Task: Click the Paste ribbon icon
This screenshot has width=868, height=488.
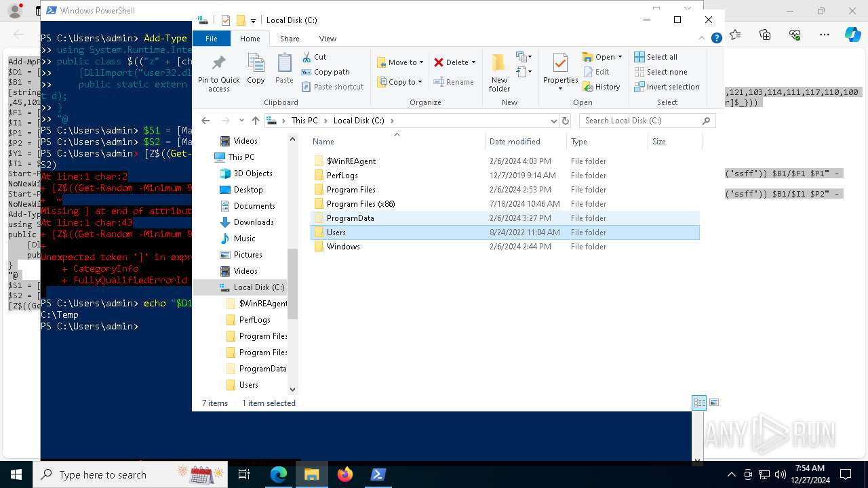Action: [284, 64]
